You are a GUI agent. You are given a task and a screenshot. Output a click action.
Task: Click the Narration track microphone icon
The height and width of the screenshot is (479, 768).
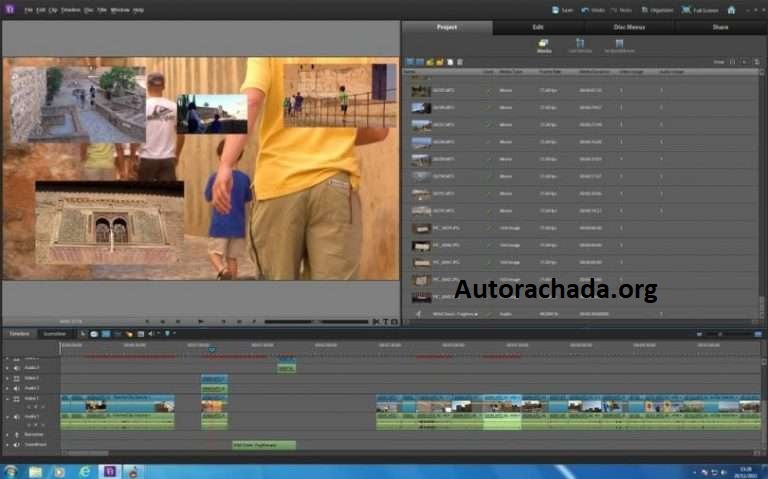click(17, 434)
